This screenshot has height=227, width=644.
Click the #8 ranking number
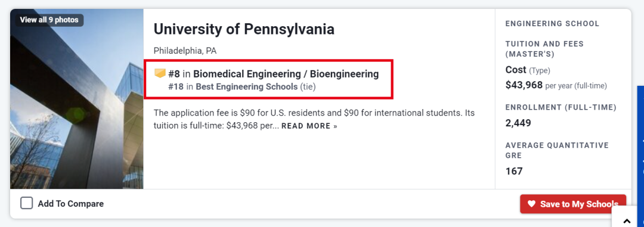tap(174, 74)
